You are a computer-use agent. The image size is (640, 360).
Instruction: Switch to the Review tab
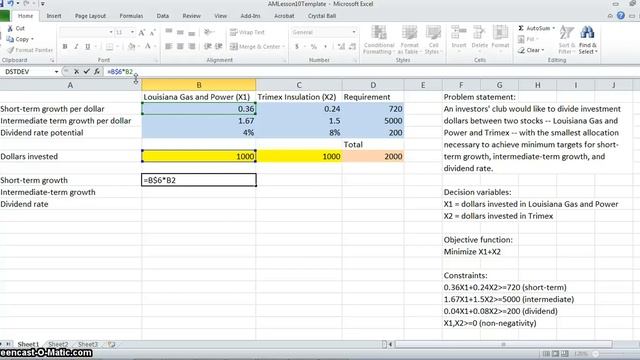pos(191,16)
